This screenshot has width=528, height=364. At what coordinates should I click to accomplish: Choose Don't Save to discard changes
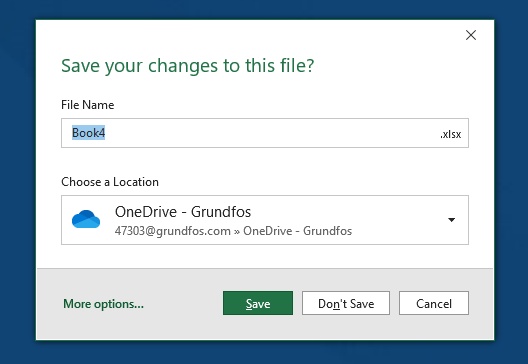[346, 303]
